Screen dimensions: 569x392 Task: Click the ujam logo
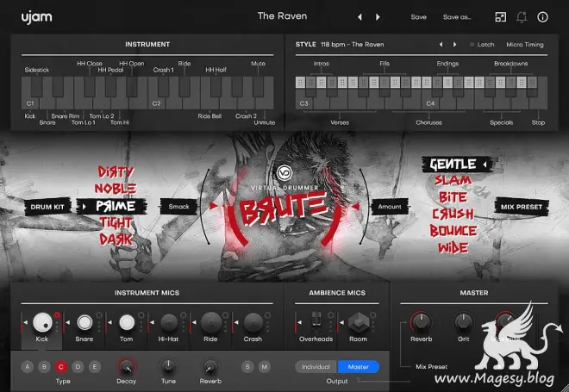click(x=36, y=17)
